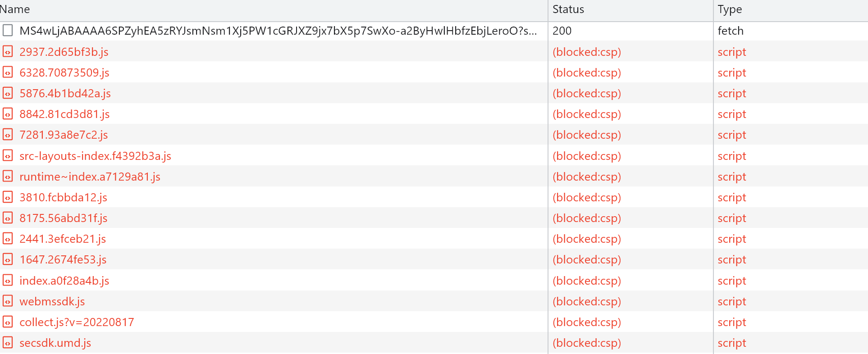Select the 1647.2674fe53.js request row
868x354 pixels.
click(63, 259)
